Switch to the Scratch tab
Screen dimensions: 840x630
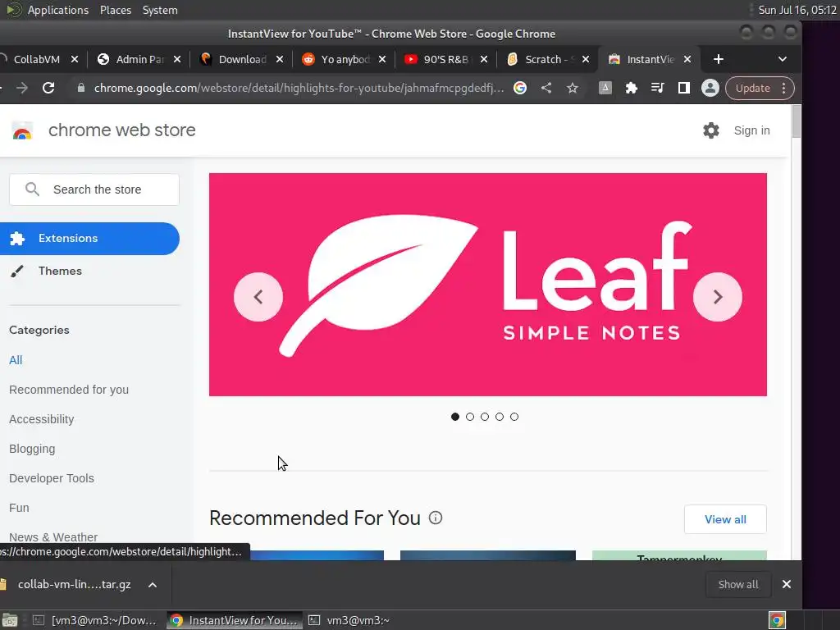click(547, 59)
